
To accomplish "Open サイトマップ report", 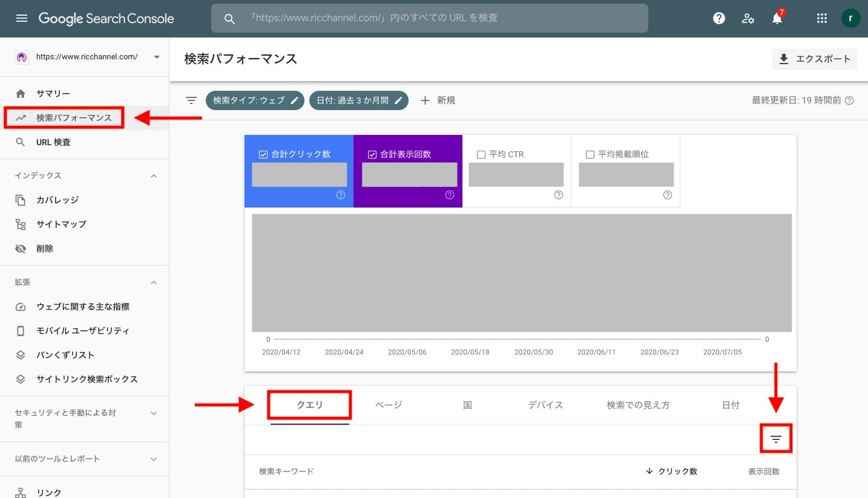I will 84,224.
